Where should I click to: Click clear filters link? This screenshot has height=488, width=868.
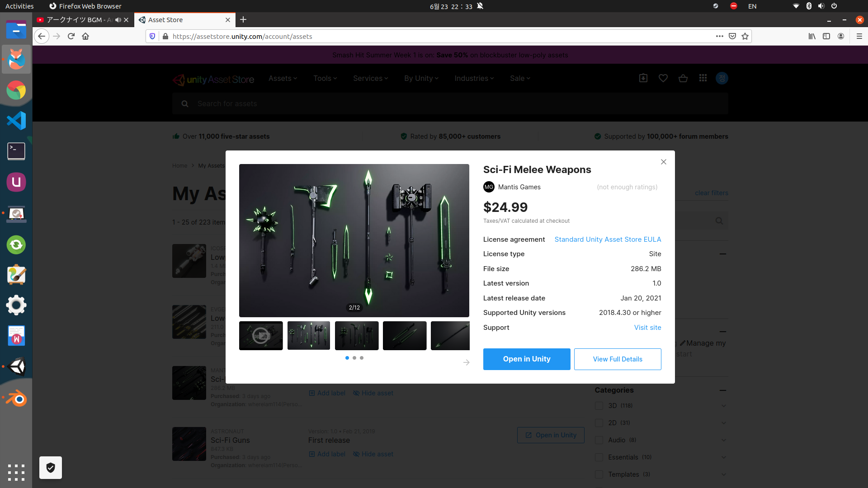tap(712, 193)
